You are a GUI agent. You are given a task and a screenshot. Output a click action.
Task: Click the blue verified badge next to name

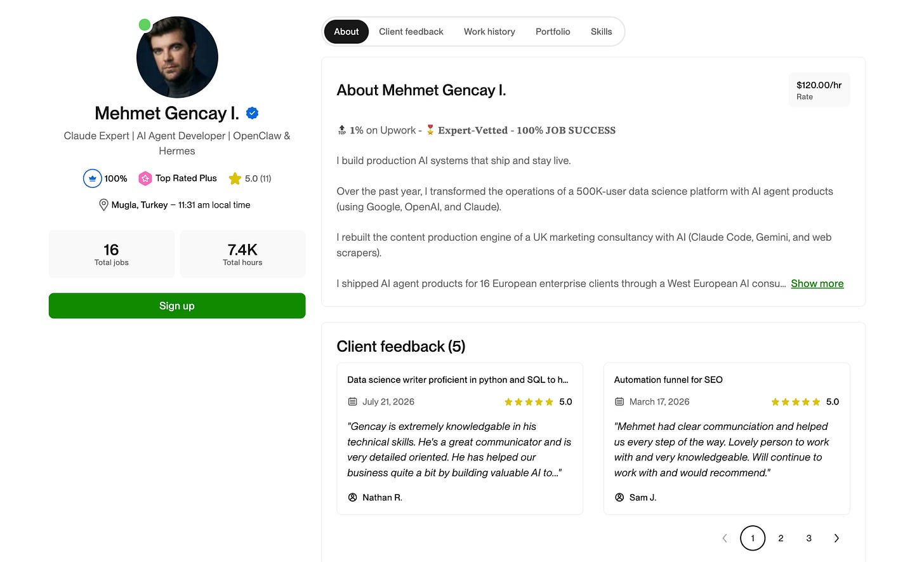click(252, 113)
